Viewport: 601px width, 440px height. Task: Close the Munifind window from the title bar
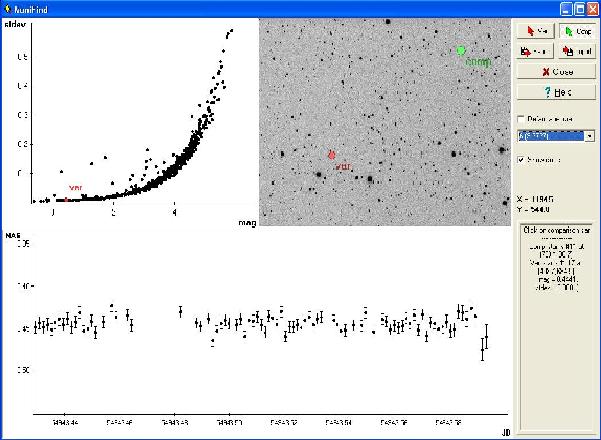592,8
